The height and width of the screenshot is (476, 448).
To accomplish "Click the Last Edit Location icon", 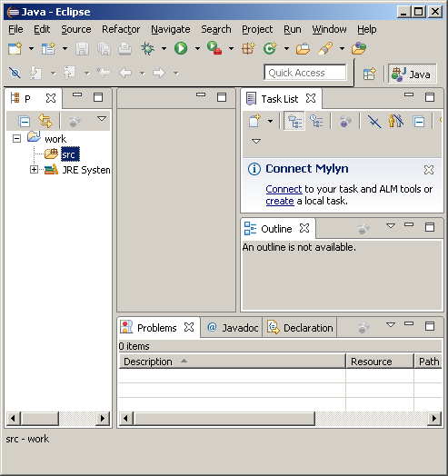I will click(104, 73).
